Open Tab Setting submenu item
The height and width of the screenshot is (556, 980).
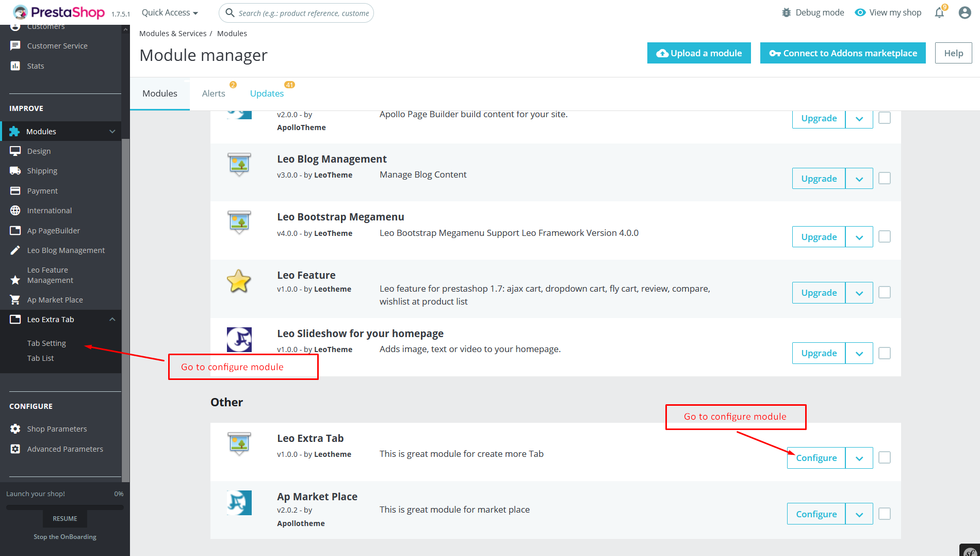pyautogui.click(x=46, y=343)
